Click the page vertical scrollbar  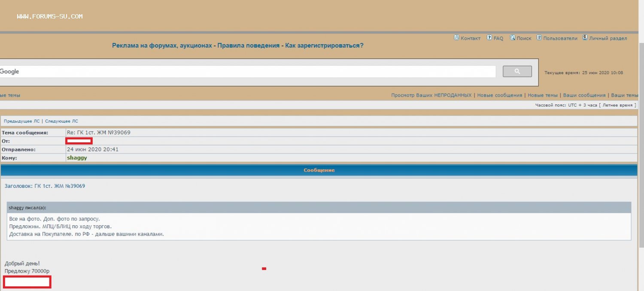(x=641, y=142)
